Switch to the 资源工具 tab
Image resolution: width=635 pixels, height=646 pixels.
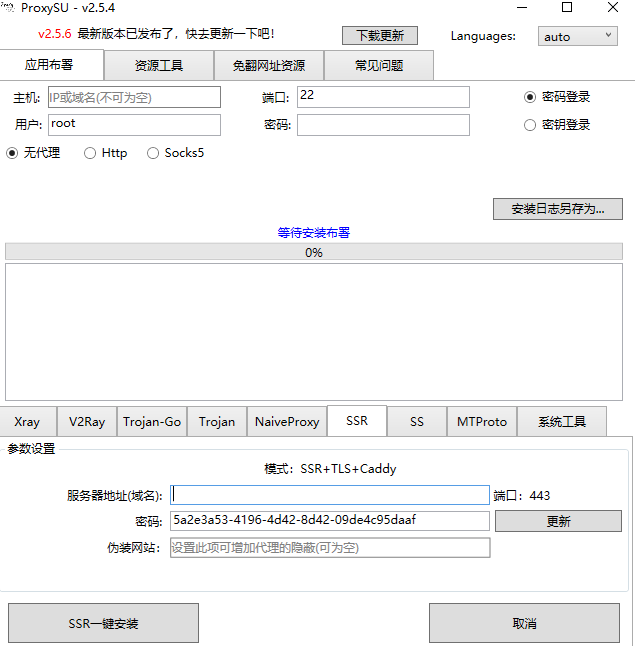click(x=158, y=66)
